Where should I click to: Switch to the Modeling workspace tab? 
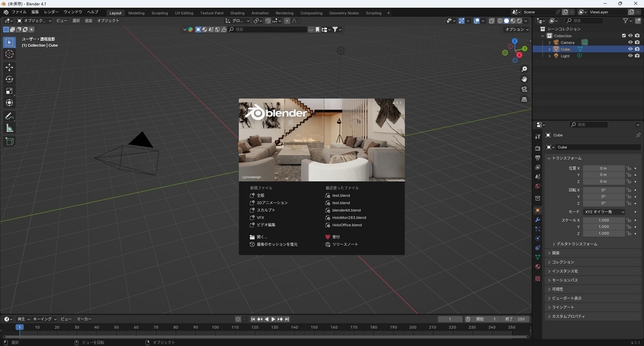pos(136,13)
